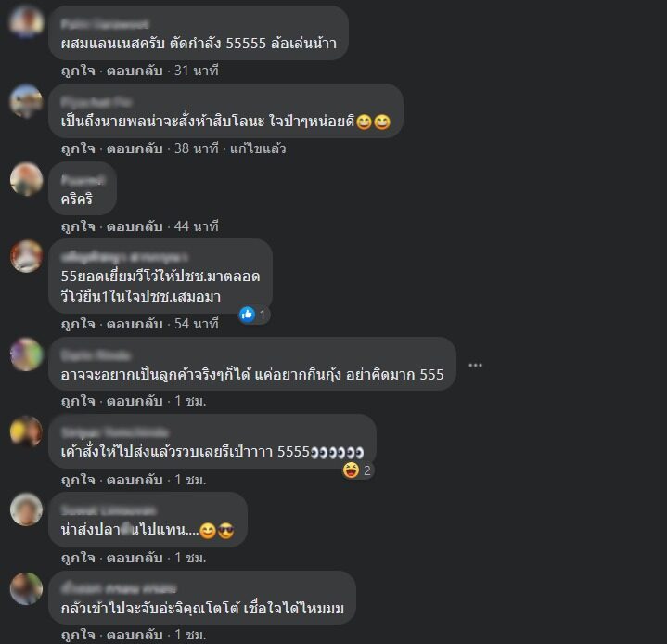Open the 38 นาที timestamp link
The height and width of the screenshot is (644, 667).
[x=196, y=148]
